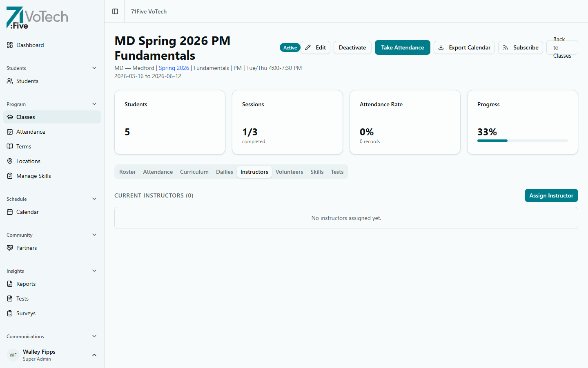Switch to the Volunteers tab
This screenshot has height=368, width=588.
coord(289,172)
